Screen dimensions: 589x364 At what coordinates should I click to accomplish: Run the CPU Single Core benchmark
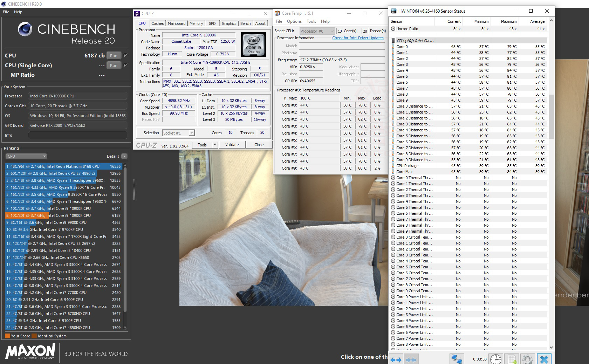114,65
